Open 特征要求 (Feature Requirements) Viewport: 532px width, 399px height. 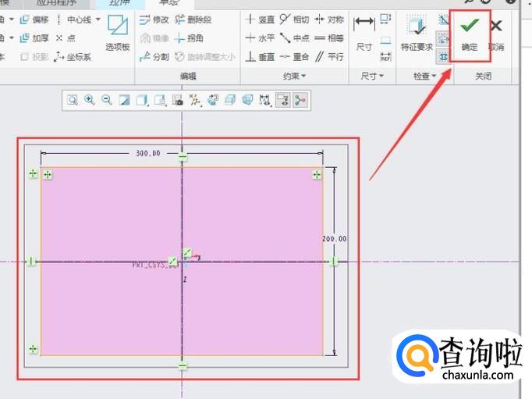click(x=417, y=33)
